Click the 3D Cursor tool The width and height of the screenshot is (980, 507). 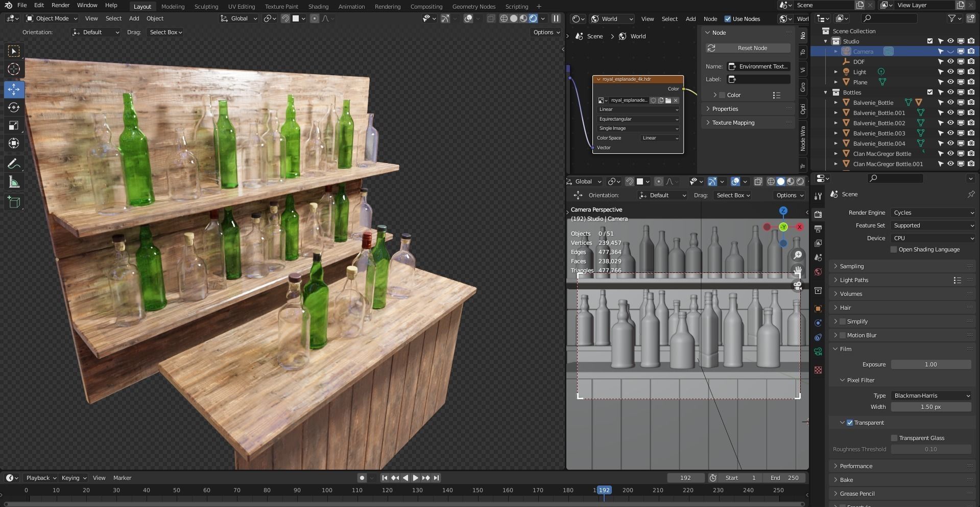[14, 69]
